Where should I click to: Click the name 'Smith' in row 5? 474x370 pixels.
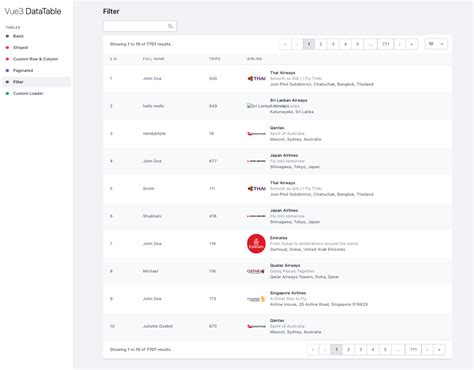[x=148, y=188]
